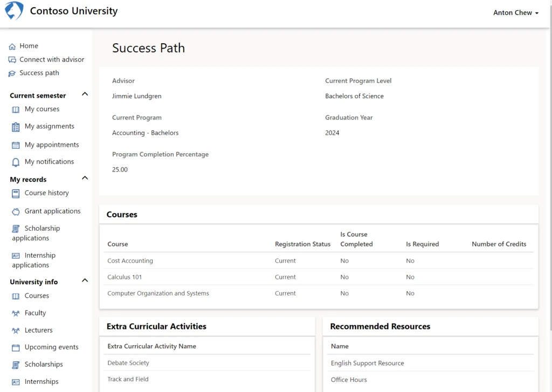Open the Scholarships entry
552x392 pixels.
point(43,365)
